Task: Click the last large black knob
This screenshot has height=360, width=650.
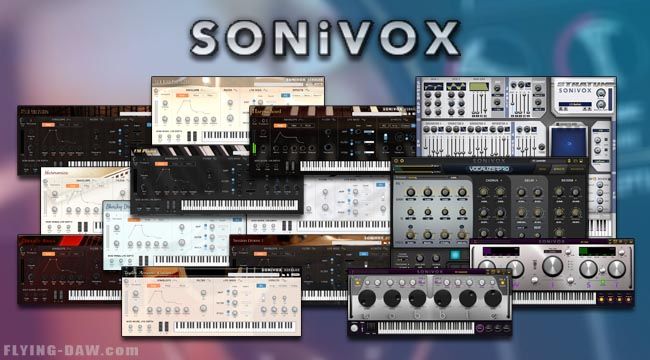Action: click(492, 299)
